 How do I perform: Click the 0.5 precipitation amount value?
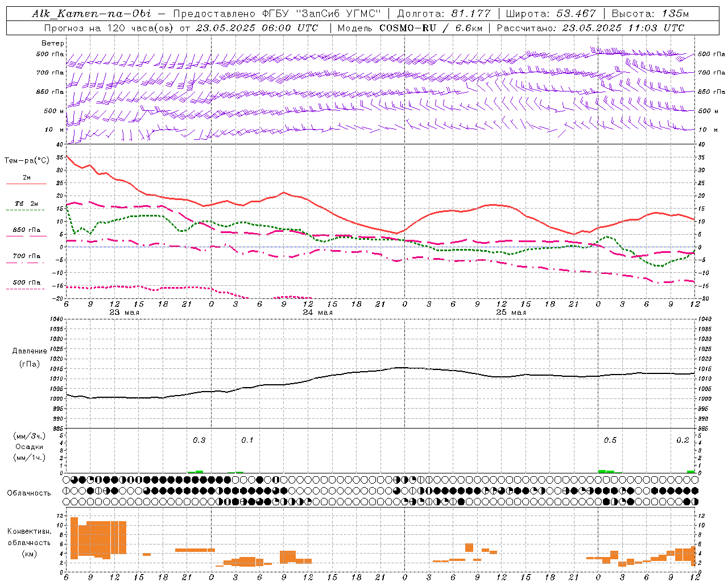pos(610,440)
